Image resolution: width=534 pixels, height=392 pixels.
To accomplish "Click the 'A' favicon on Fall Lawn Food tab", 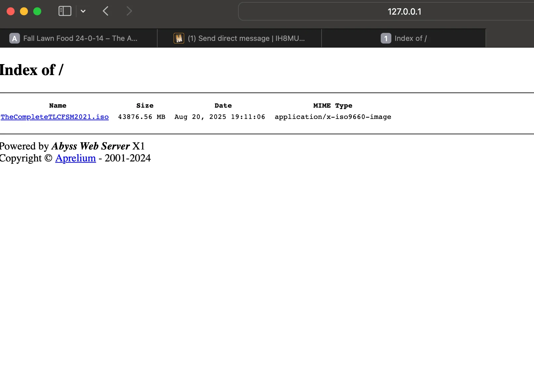I will click(x=15, y=39).
